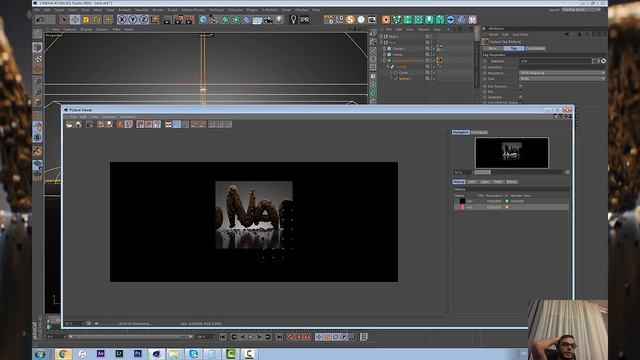This screenshot has height=360, width=640.
Task: Render the active view
Action: click(x=168, y=19)
